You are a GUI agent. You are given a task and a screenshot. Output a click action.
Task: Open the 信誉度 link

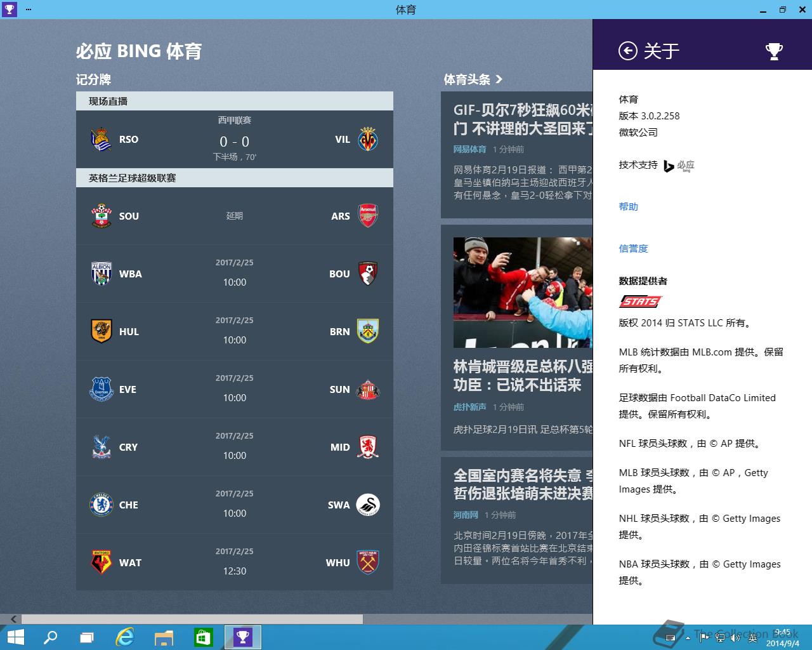[633, 248]
